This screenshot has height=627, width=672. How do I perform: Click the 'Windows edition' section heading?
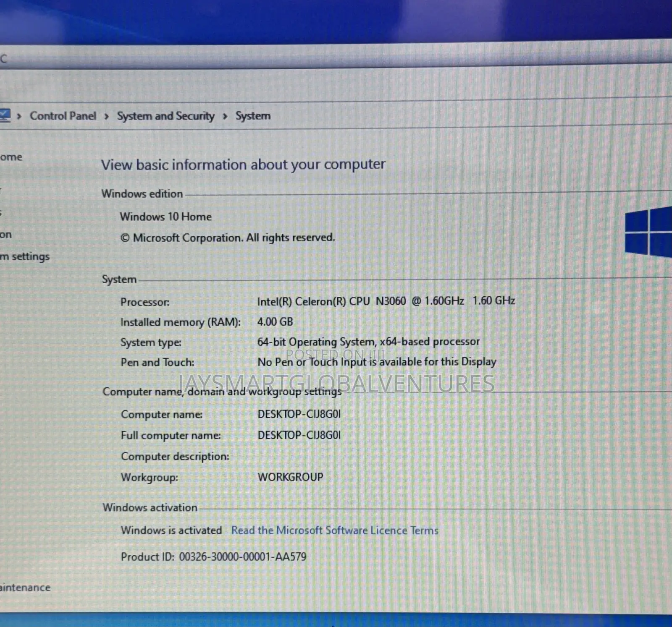point(142,194)
